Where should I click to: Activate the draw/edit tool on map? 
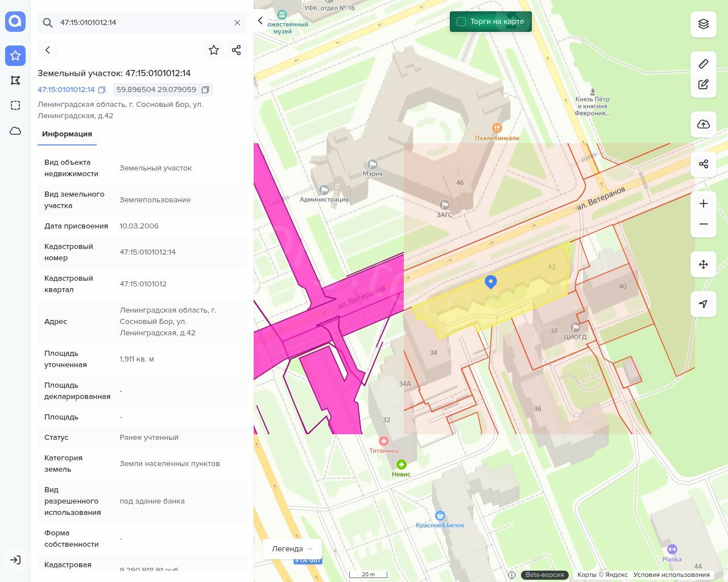(704, 84)
